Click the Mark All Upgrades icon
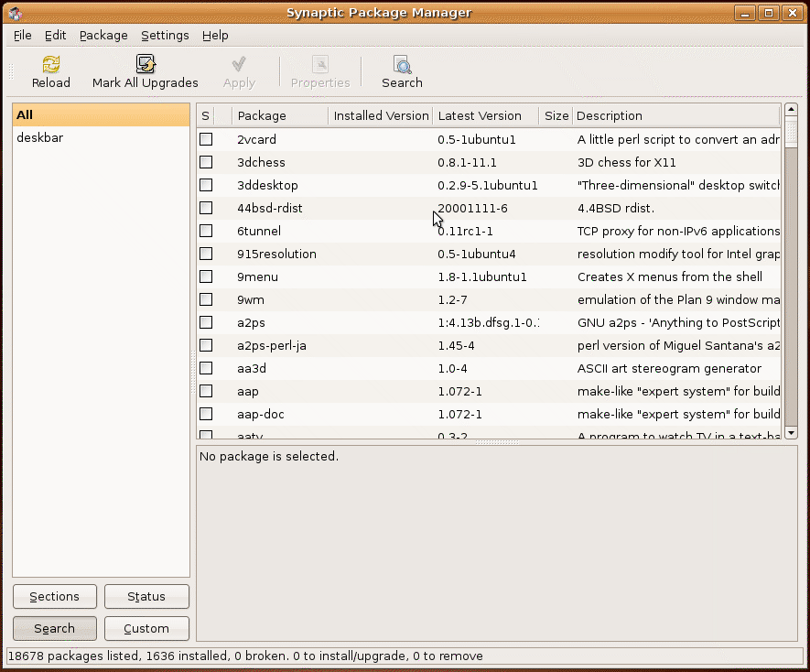 146,64
